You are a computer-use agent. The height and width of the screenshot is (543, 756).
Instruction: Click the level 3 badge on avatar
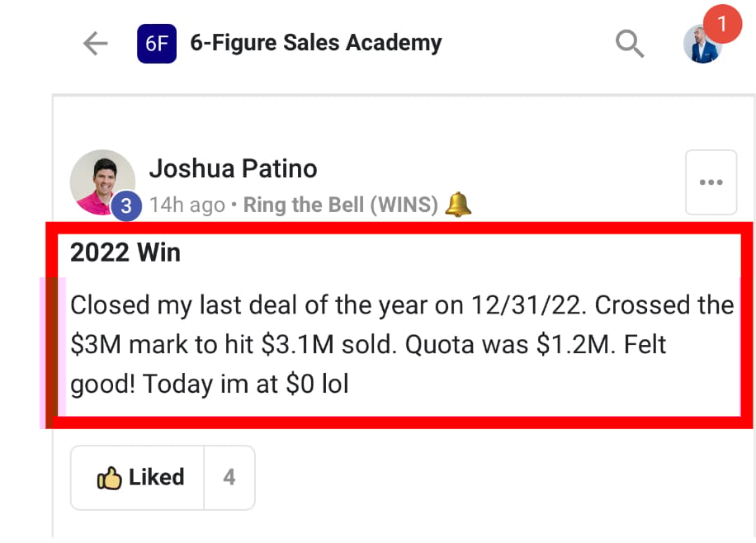[x=125, y=206]
